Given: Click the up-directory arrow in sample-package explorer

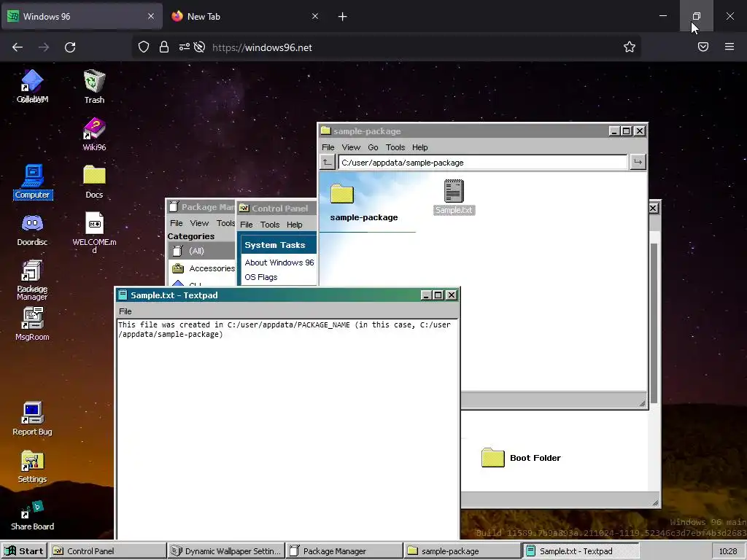Looking at the screenshot, I should (327, 163).
